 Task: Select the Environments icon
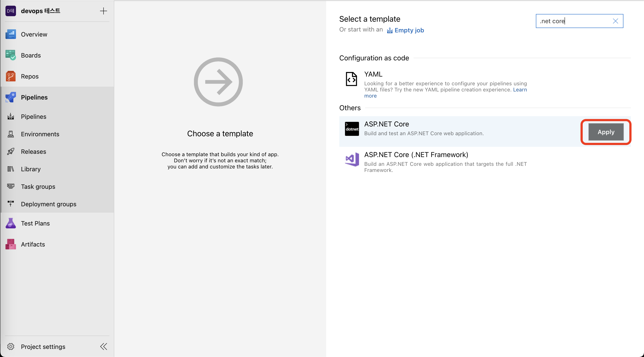pos(11,134)
